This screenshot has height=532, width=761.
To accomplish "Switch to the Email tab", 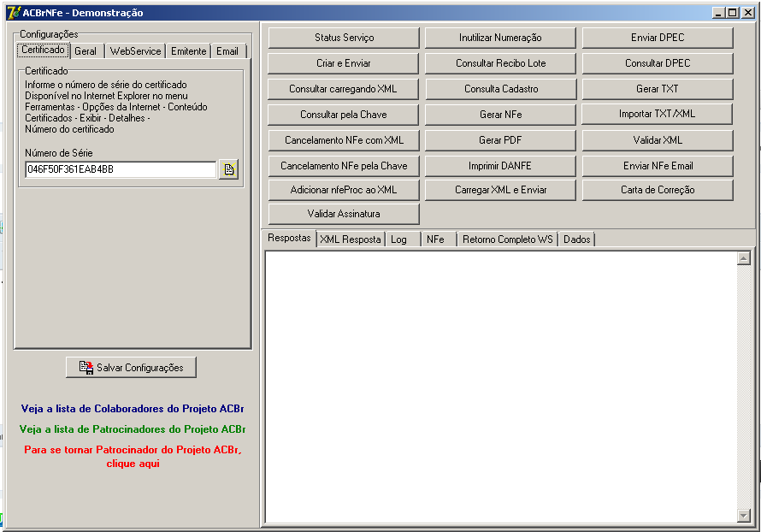I will coord(227,51).
